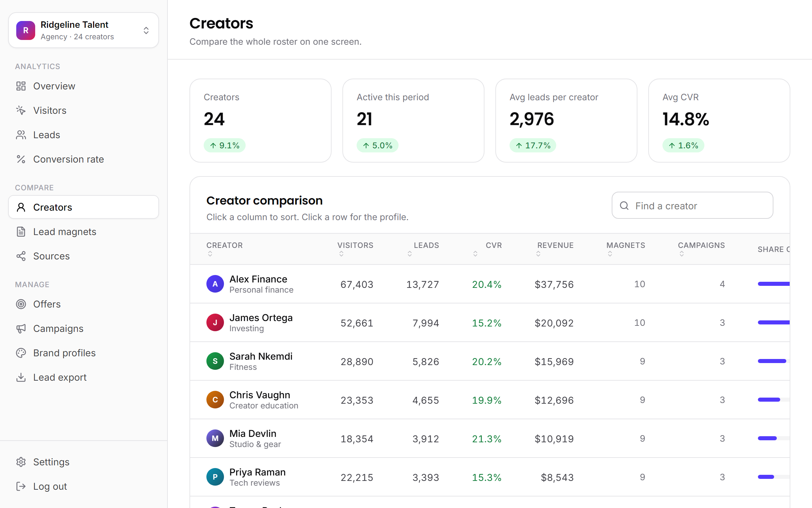Click the Lead magnets document icon
This screenshot has width=812, height=508.
pyautogui.click(x=21, y=232)
